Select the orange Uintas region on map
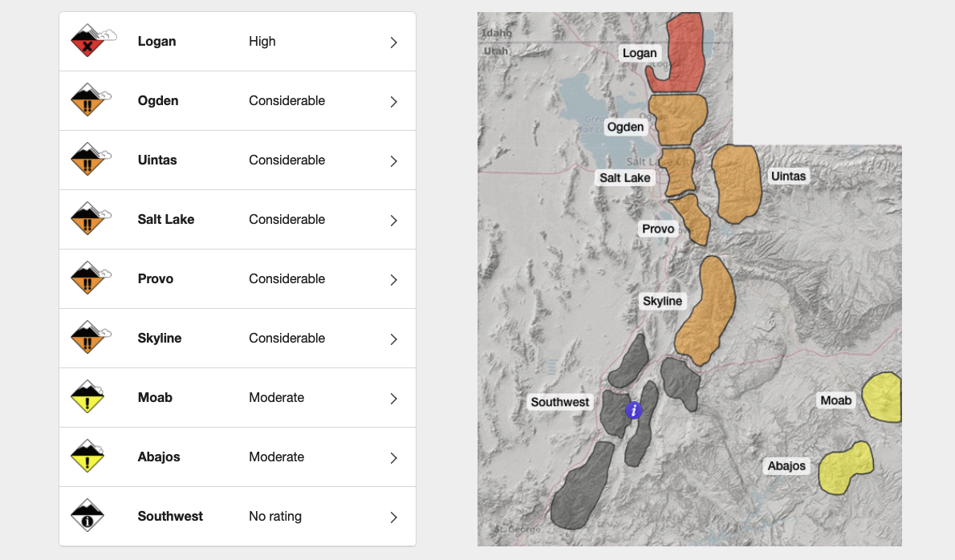 pos(737,185)
